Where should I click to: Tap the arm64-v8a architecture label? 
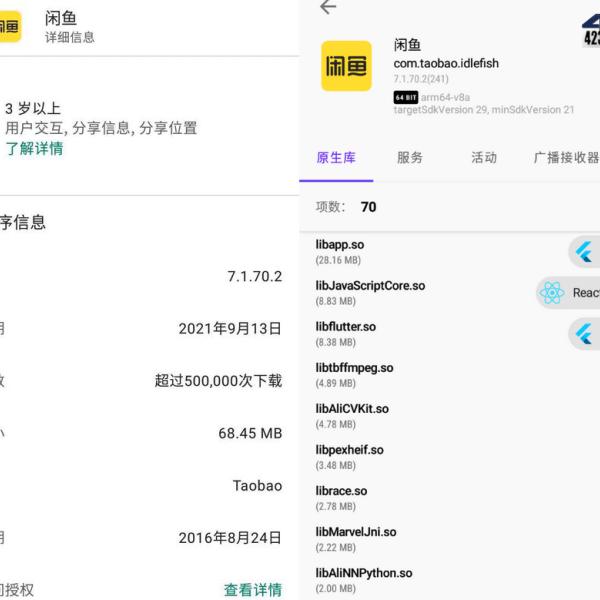[x=445, y=98]
